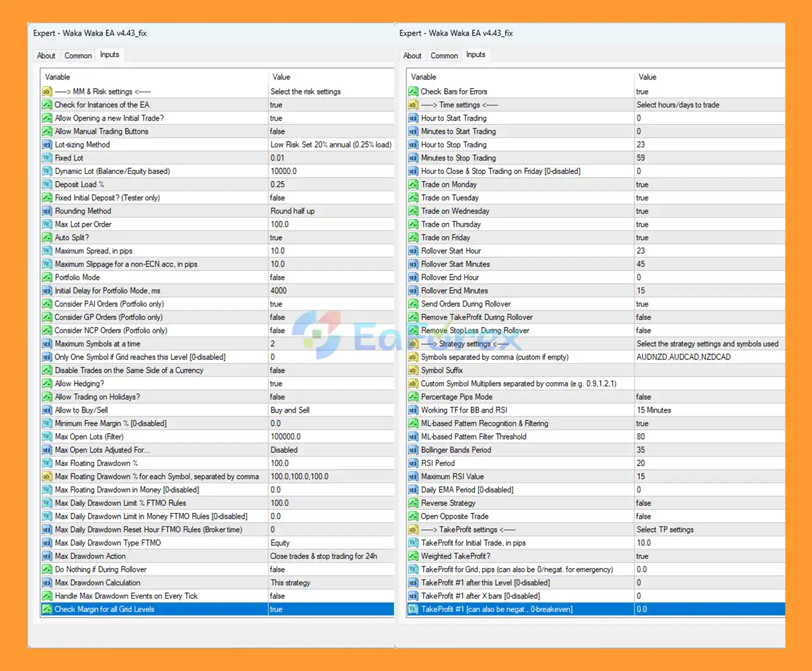
Task: Click the icon next to Symbol Suffix
Action: tap(413, 370)
